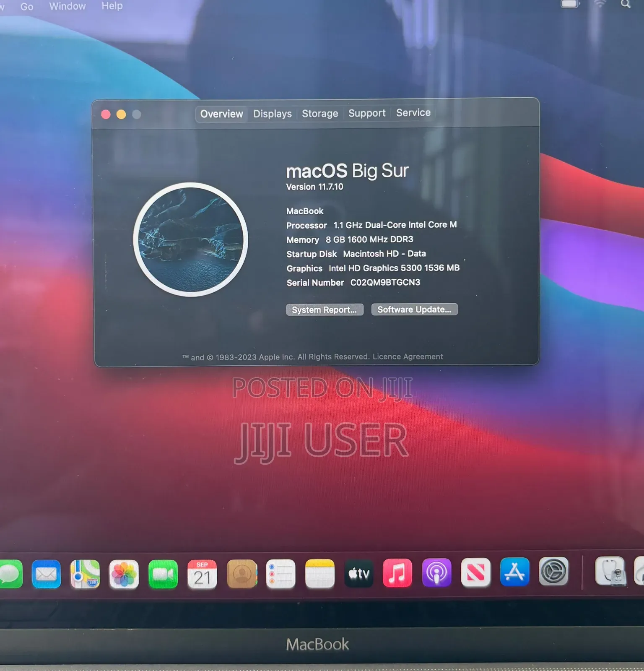Open the Notes app icon

319,574
